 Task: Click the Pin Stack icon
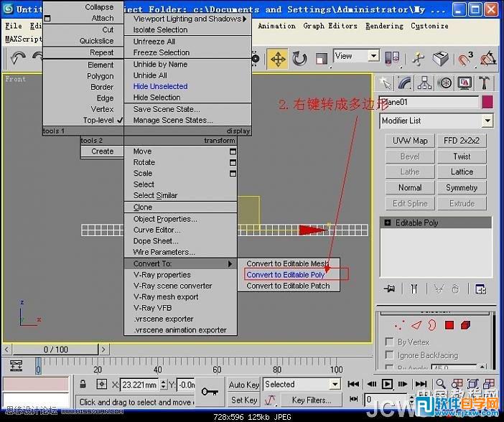pos(389,289)
